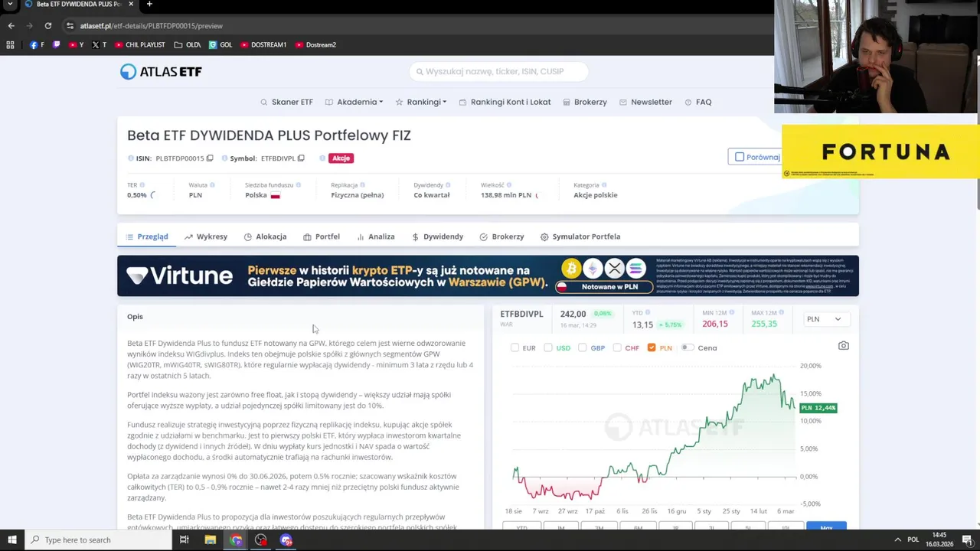Open the Virtune krypto ETP banner
This screenshot has width=980, height=551.
tap(488, 275)
